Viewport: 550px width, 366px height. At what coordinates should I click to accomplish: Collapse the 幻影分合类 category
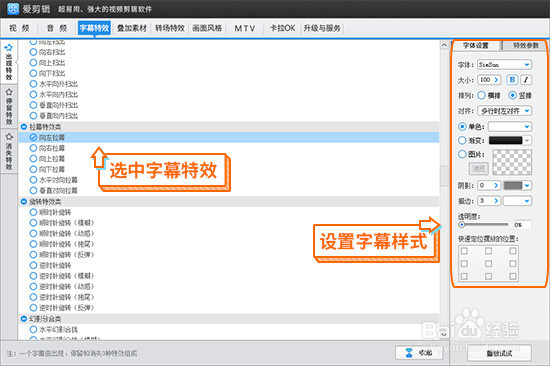[x=24, y=319]
